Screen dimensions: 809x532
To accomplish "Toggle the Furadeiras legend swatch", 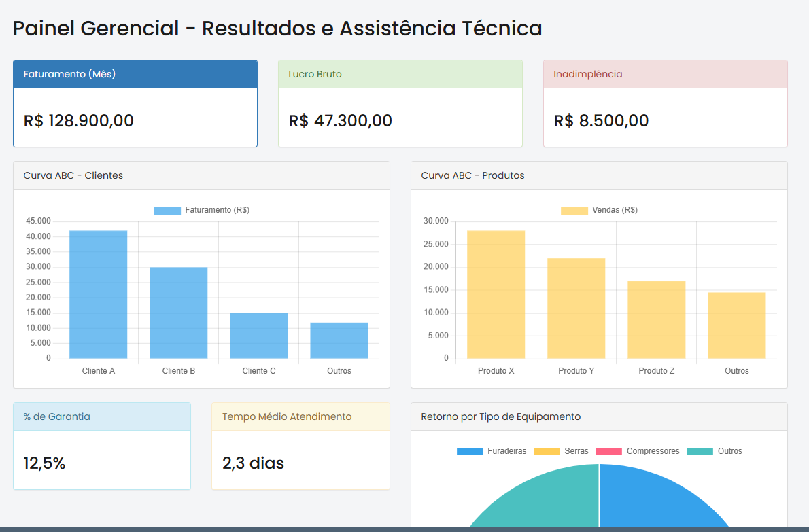I will [x=470, y=452].
